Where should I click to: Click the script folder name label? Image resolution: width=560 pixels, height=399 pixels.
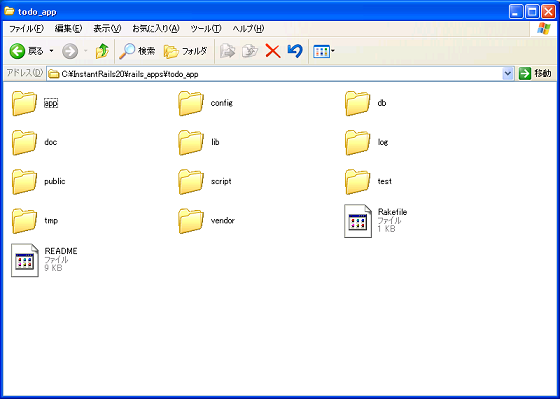221,181
